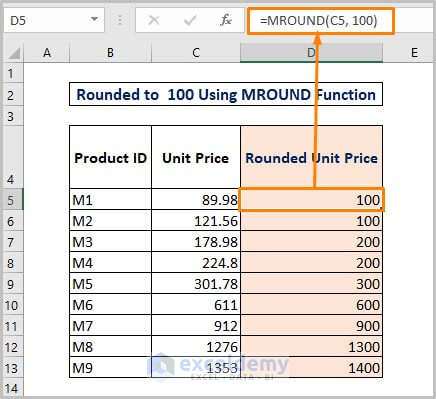
Task: Click the title cell 'Rounded to 100 Using MROUND Function'
Action: [226, 95]
